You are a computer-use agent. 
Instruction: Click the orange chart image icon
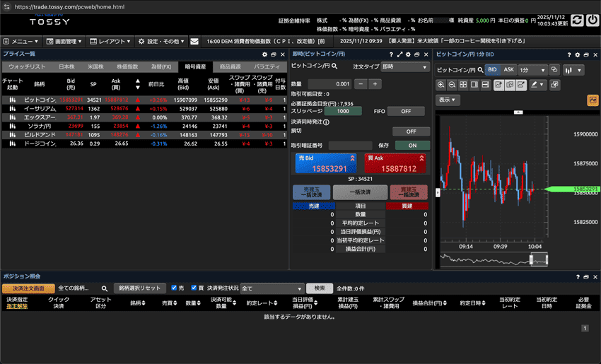click(593, 100)
